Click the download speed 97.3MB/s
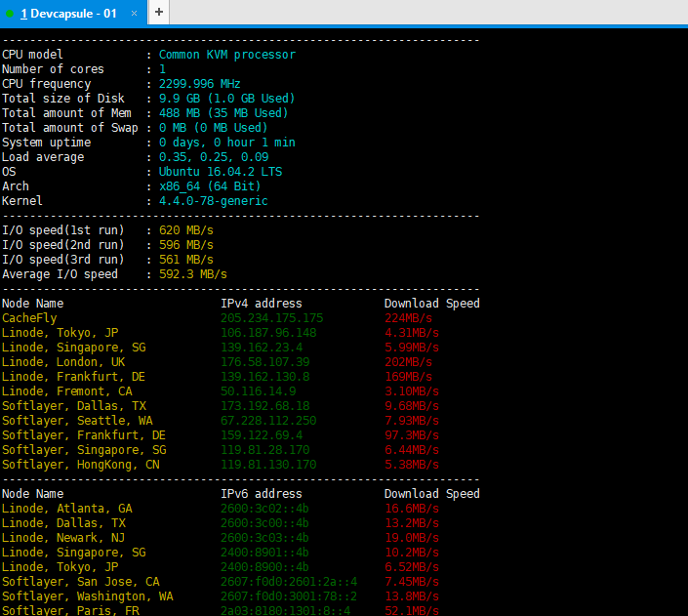 [412, 435]
